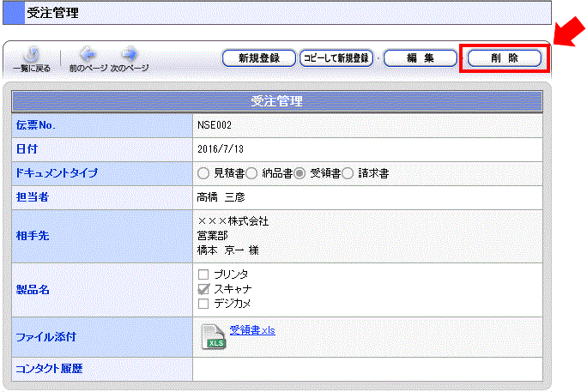Click the 削除 button
This screenshot has width=587, height=392.
coord(504,58)
